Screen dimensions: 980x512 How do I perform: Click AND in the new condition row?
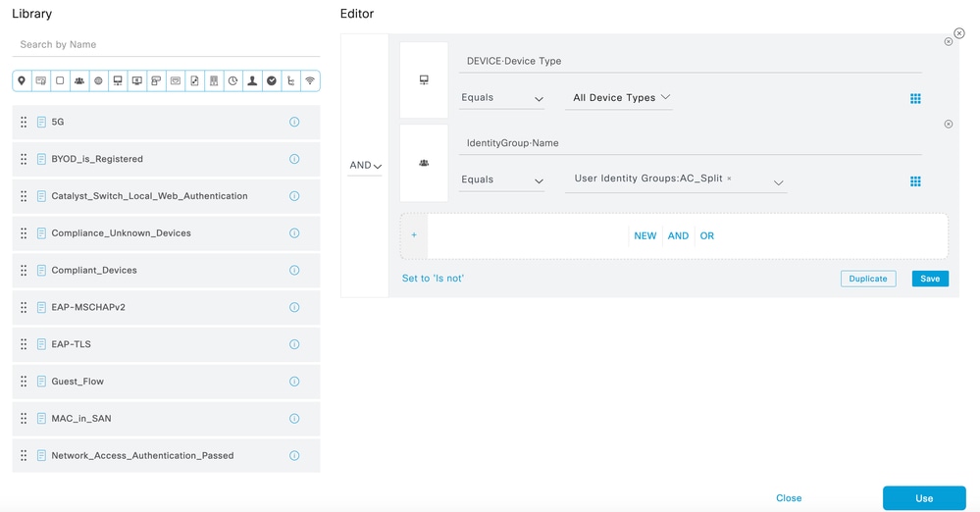click(678, 235)
